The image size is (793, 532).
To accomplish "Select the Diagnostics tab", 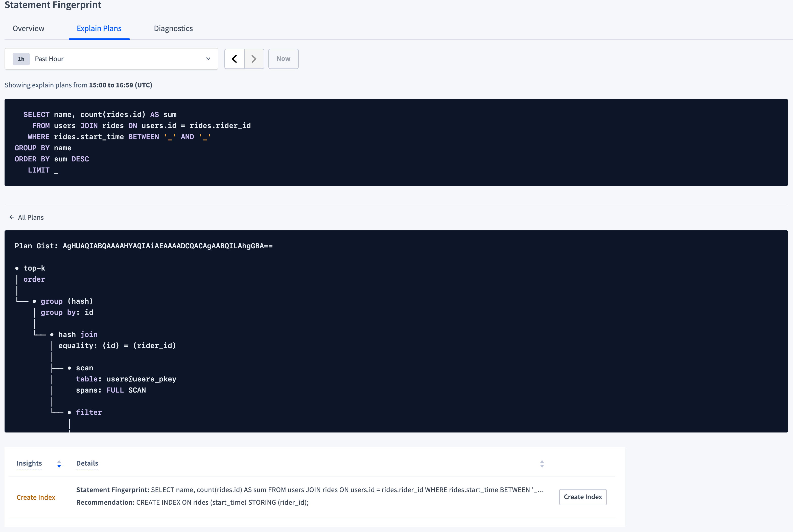I will (x=173, y=28).
